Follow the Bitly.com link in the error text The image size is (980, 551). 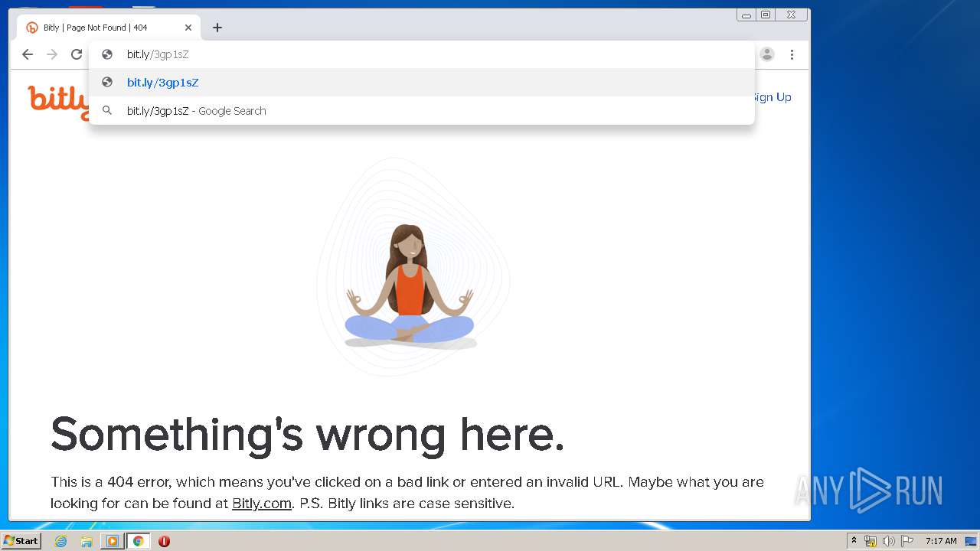pyautogui.click(x=262, y=504)
